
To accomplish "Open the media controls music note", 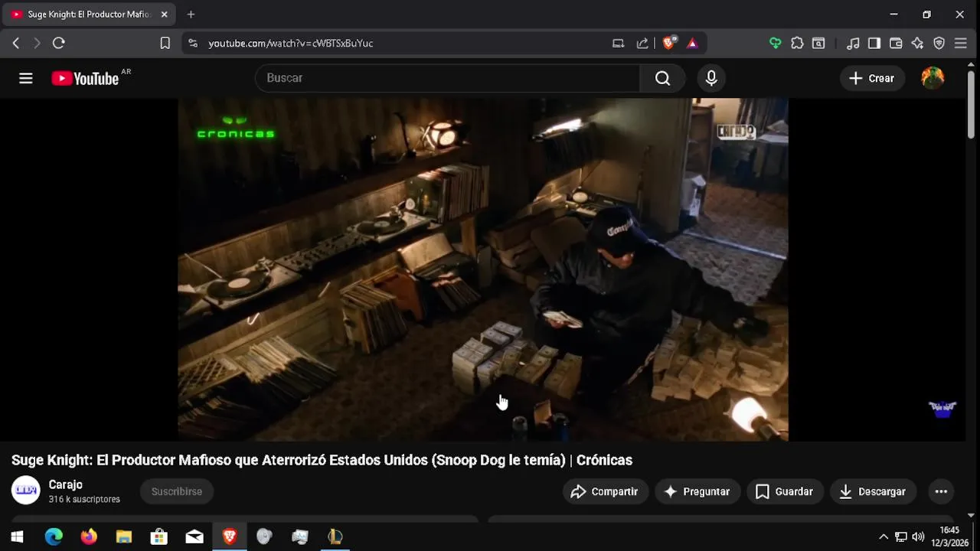I will [853, 43].
